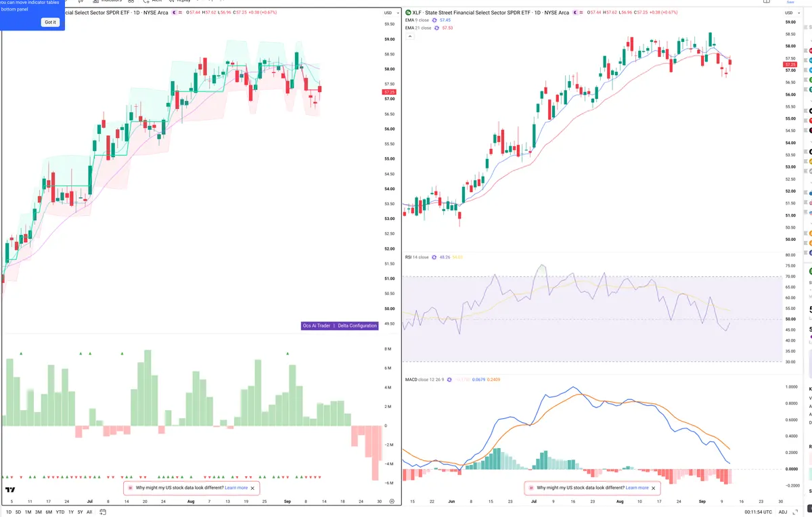The height and width of the screenshot is (517, 812).
Task: Click the right chart XLF symbol logo
Action: 408,13
